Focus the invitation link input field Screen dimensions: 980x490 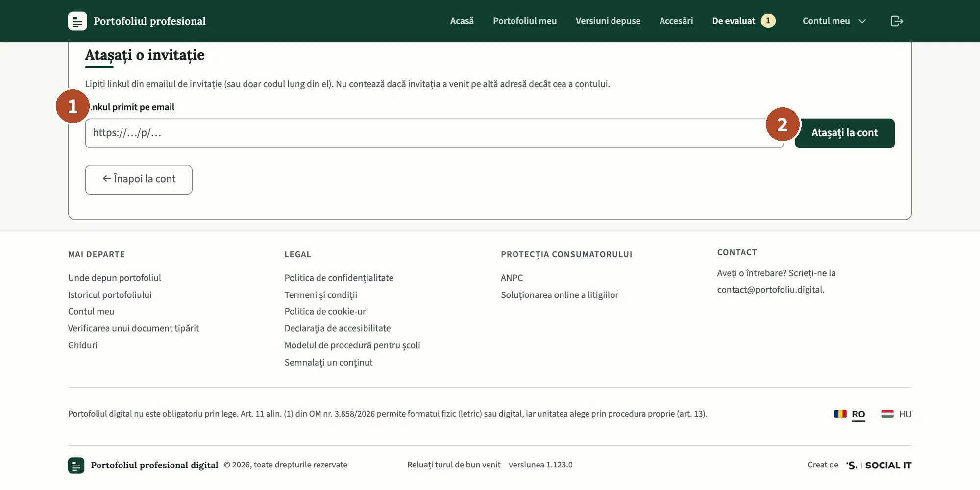[x=434, y=133]
